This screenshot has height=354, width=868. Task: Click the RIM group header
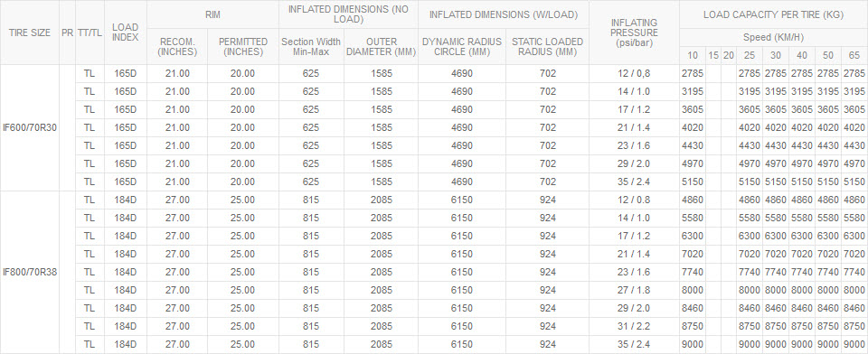[212, 15]
